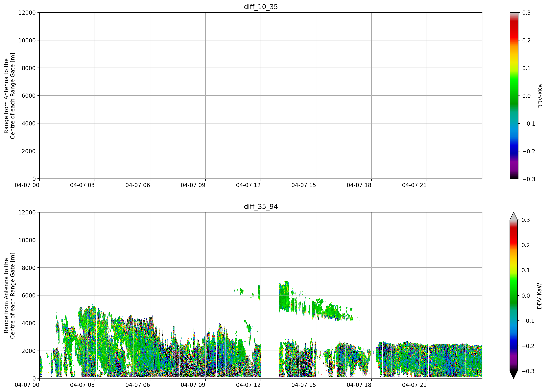Image resolution: width=547 pixels, height=392 pixels.
Task: Click the DDV-KaW colorbar gradient
Action: (x=514, y=295)
